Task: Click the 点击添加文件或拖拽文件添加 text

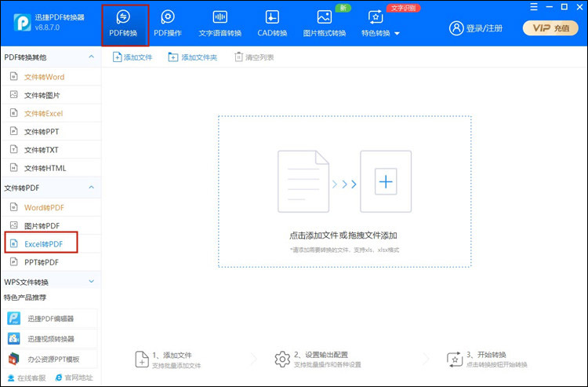Action: pyautogui.click(x=343, y=235)
